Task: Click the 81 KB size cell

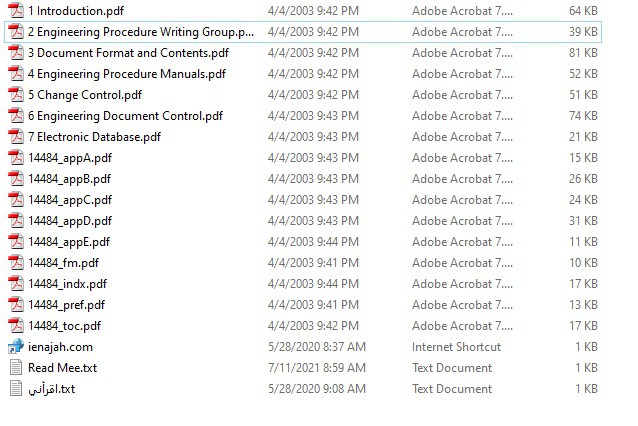Action: click(x=583, y=52)
